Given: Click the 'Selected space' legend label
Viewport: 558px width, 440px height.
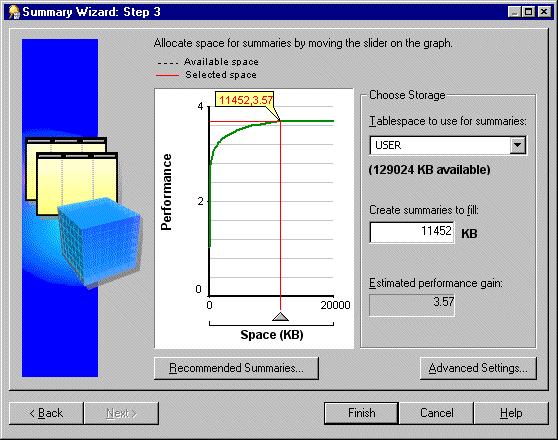Looking at the screenshot, I should click(221, 75).
